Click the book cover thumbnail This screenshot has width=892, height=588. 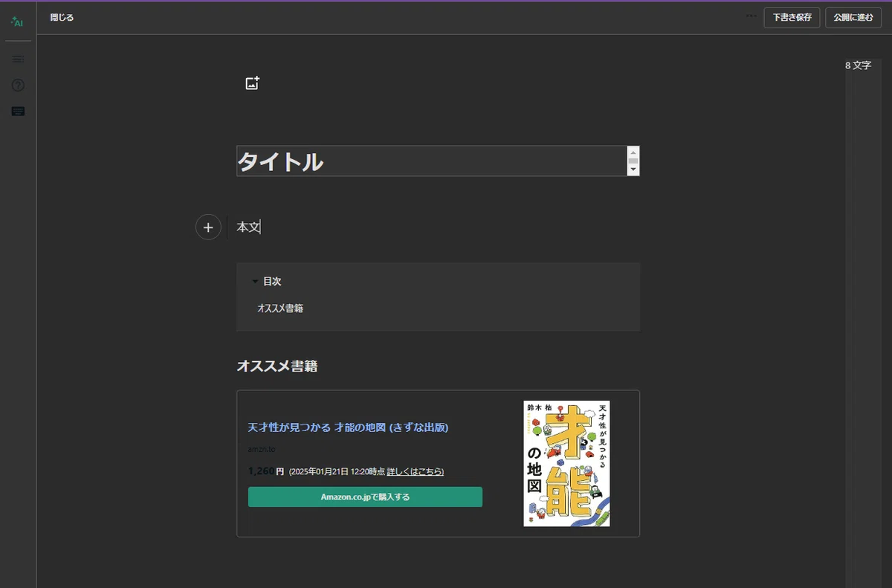point(566,463)
